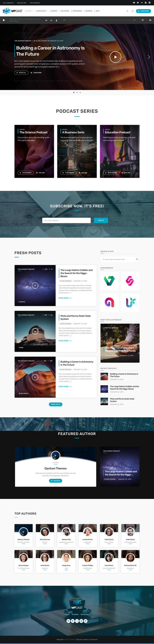Open the hamburger menu icon in header

point(133,11)
